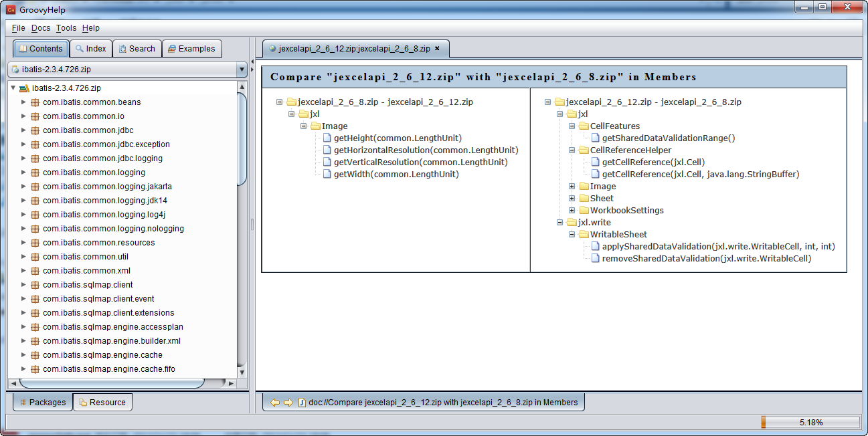The width and height of the screenshot is (868, 436).
Task: Select getVerticalResolution(common.LengthUnit) entry
Action: tap(420, 162)
